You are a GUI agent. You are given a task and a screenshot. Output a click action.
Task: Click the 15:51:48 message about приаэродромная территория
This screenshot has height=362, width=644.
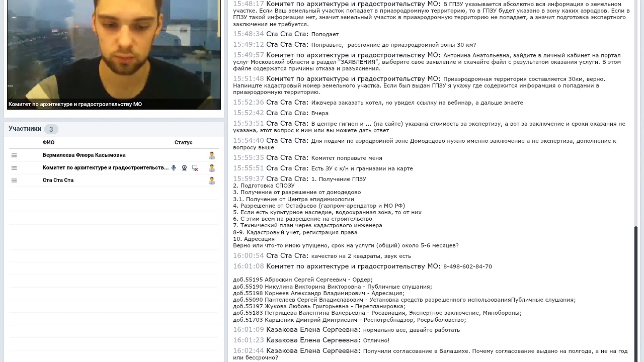click(x=419, y=85)
